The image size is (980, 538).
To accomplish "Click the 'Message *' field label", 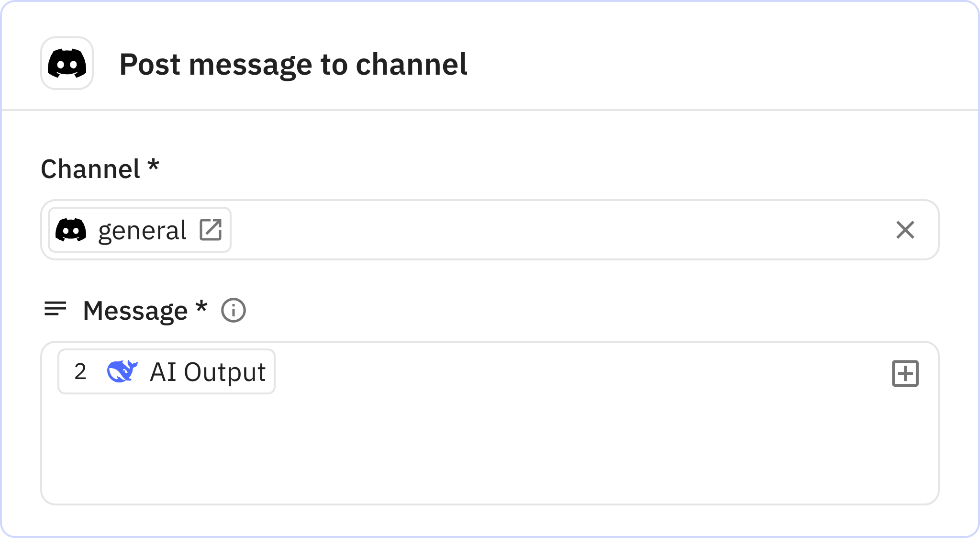I will pos(144,310).
